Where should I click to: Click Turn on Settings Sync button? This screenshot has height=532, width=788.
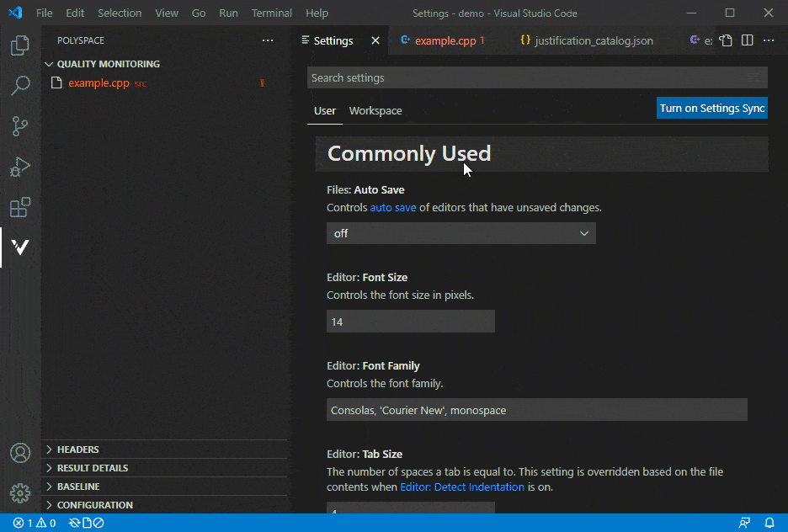tap(711, 108)
